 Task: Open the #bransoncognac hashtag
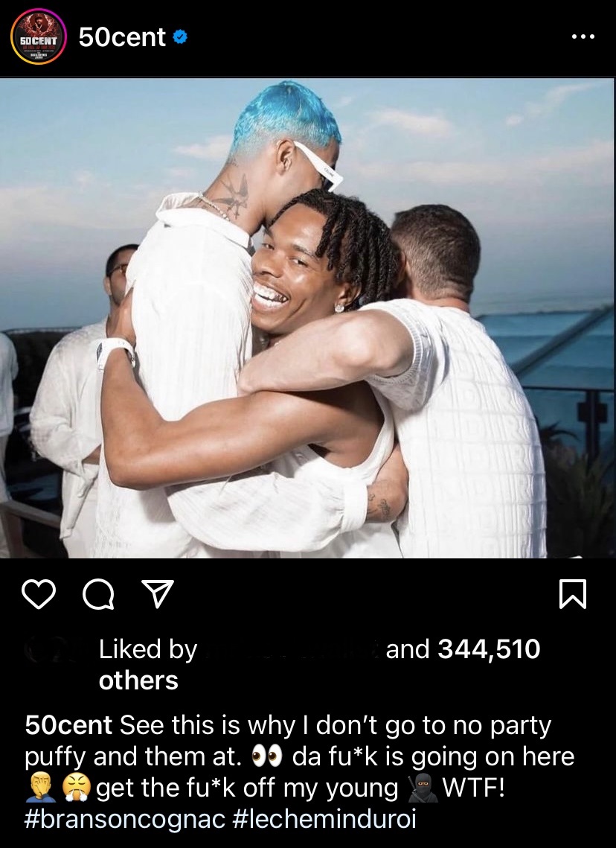[x=125, y=819]
